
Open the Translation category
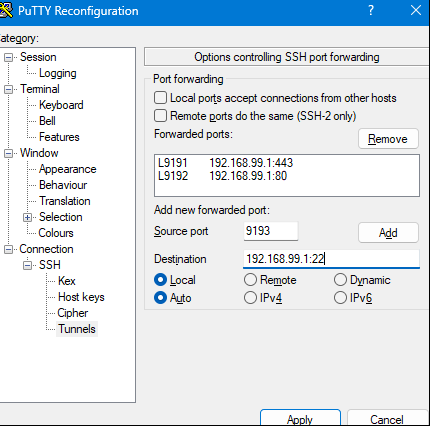[65, 201]
